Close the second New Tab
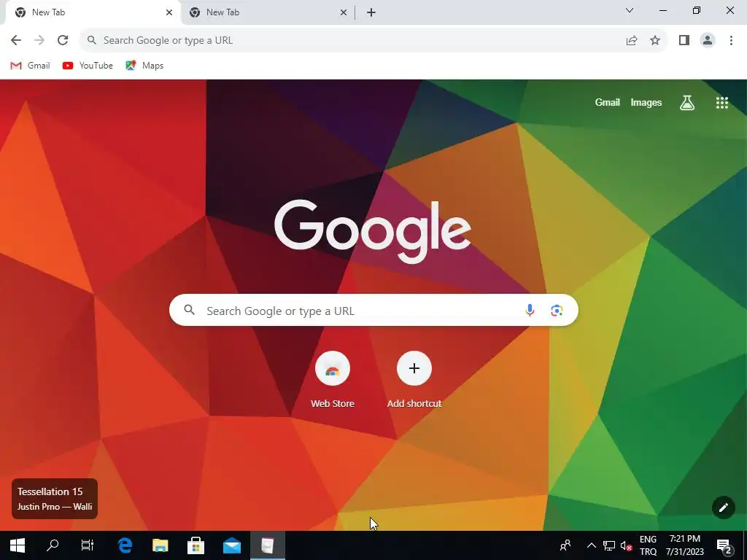This screenshot has width=747, height=560. [x=344, y=12]
